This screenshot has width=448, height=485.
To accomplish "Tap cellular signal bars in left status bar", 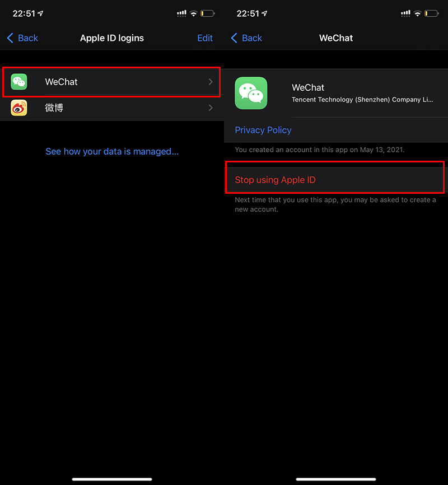I will (181, 13).
